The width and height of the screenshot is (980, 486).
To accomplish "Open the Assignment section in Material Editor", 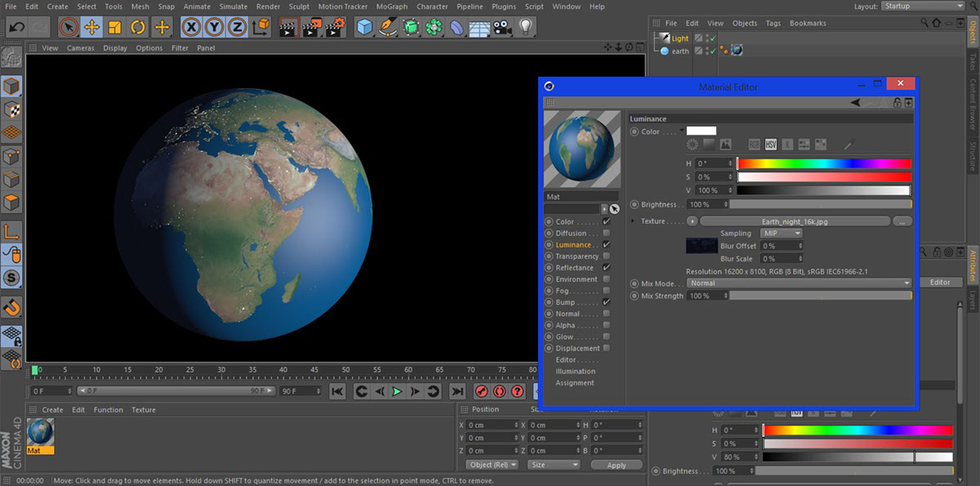I will 575,383.
